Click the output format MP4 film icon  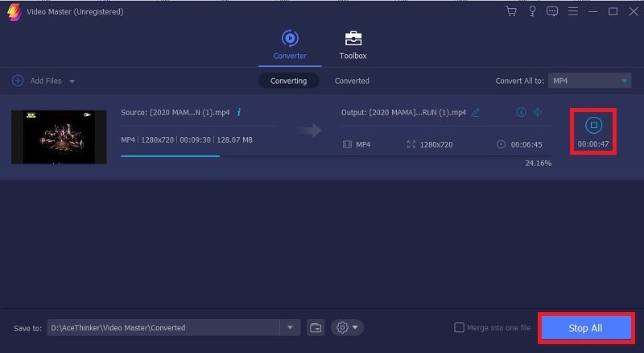347,144
